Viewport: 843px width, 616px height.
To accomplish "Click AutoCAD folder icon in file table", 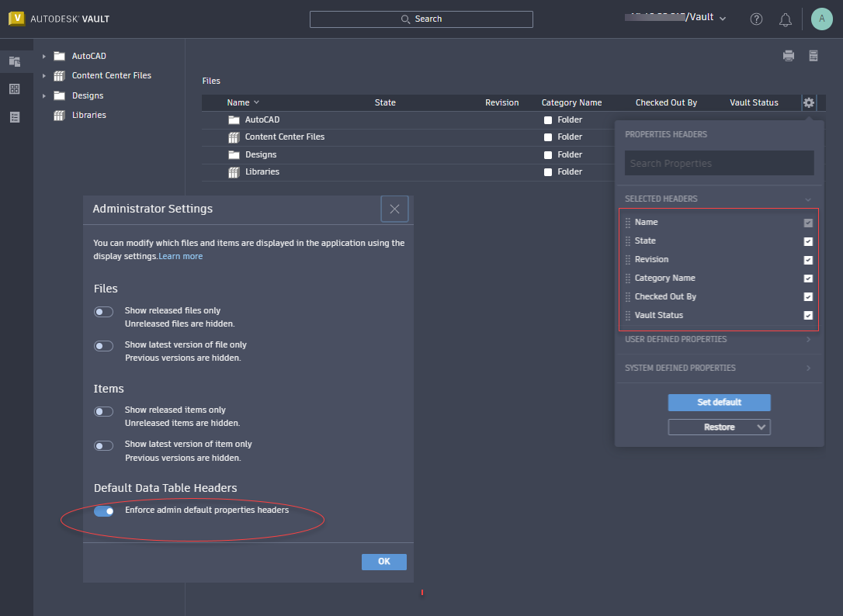I will [x=234, y=120].
